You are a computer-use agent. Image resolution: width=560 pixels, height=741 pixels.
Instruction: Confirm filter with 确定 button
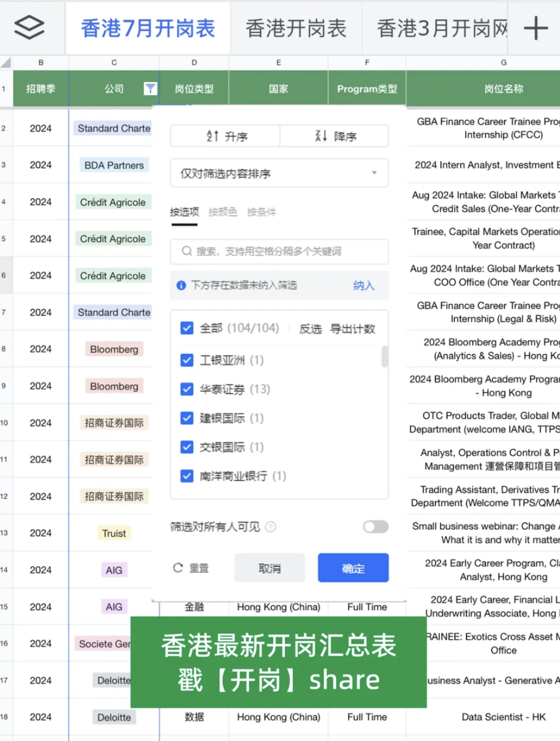[353, 568]
